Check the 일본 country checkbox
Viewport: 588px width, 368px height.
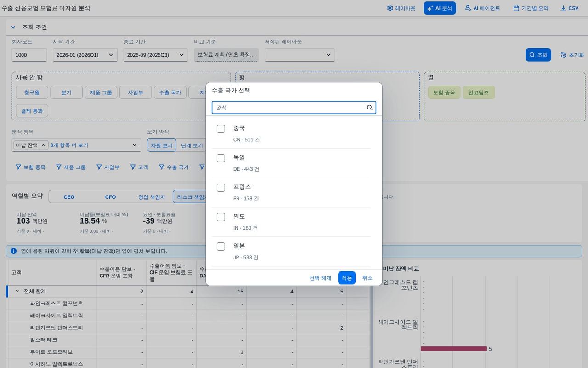221,247
